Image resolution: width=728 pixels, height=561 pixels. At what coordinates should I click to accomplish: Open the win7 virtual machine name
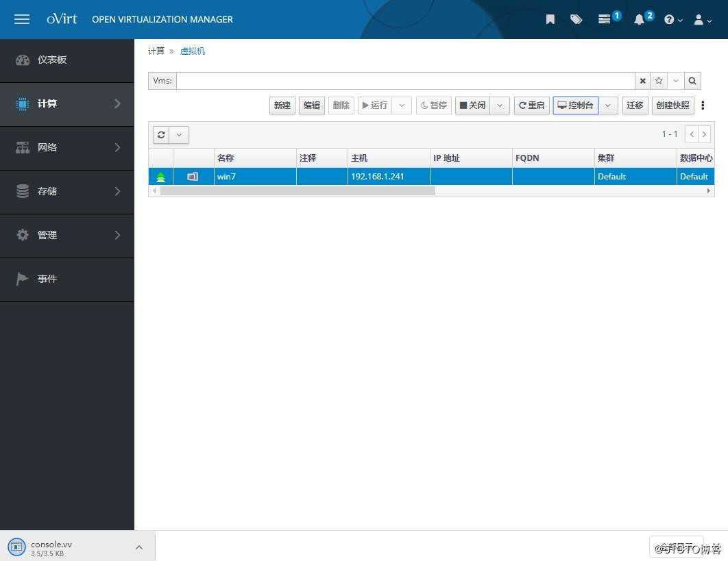pos(227,177)
